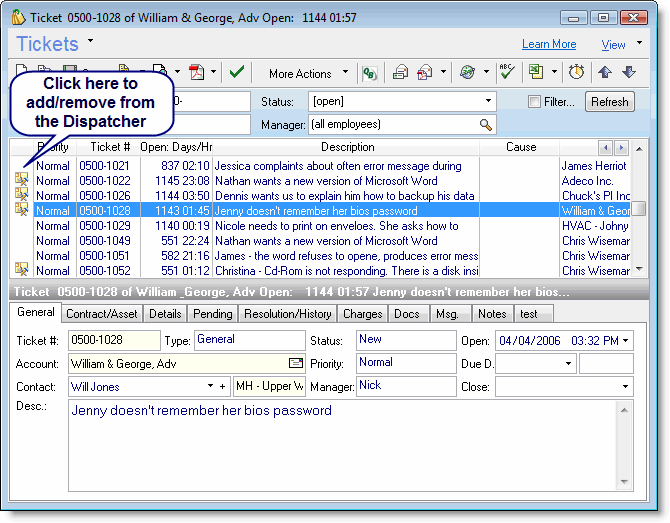Switch to the Resolution/History tab

(287, 314)
